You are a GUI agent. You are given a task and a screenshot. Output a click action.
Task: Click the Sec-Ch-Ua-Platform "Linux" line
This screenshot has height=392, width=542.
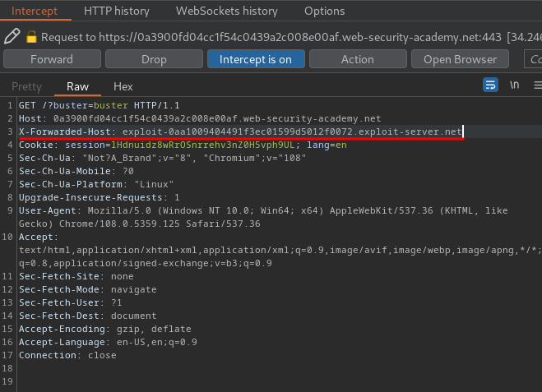(96, 184)
